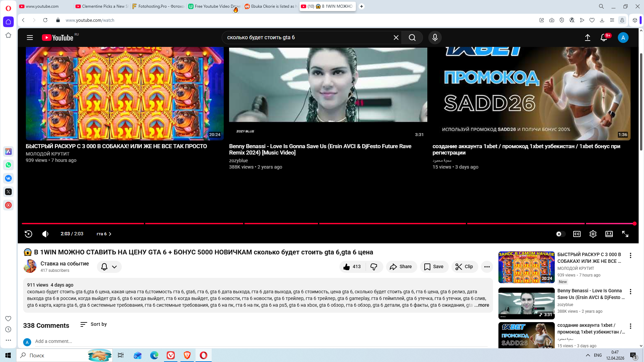Image resolution: width=644 pixels, height=362 pixels.
Task: Toggle closed captions on
Action: (577, 234)
